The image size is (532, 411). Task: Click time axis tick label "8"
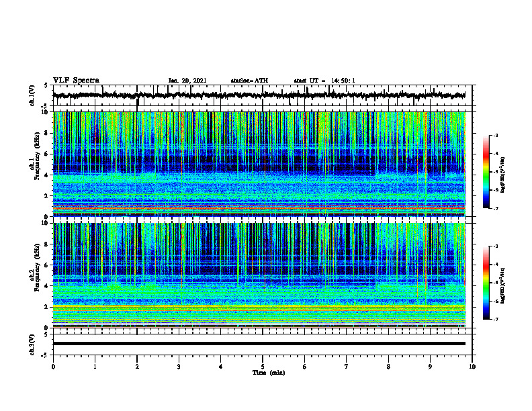388,367
